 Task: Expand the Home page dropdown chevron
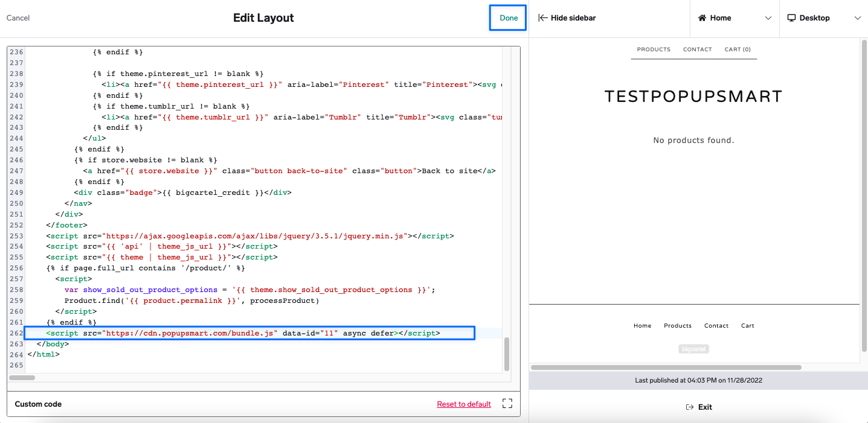[768, 18]
